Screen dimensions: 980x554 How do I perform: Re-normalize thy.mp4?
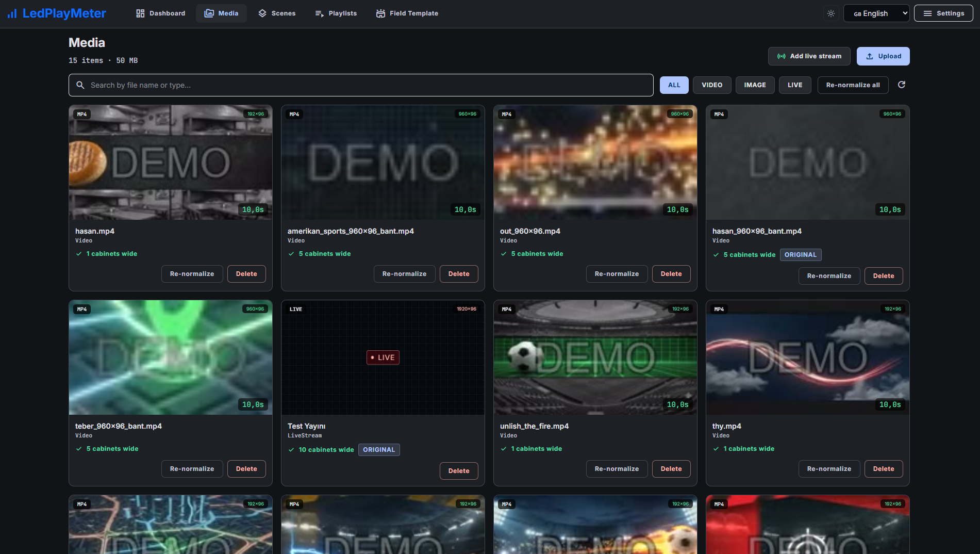[x=829, y=469]
